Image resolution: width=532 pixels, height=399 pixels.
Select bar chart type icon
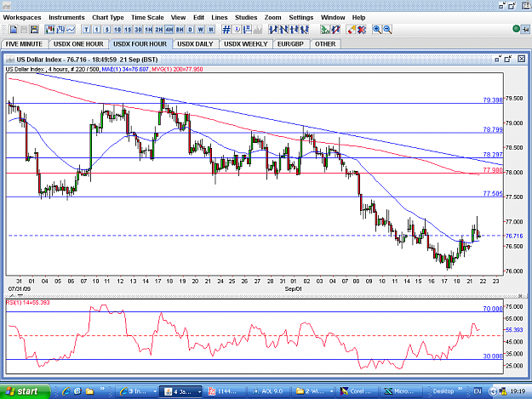[60, 30]
